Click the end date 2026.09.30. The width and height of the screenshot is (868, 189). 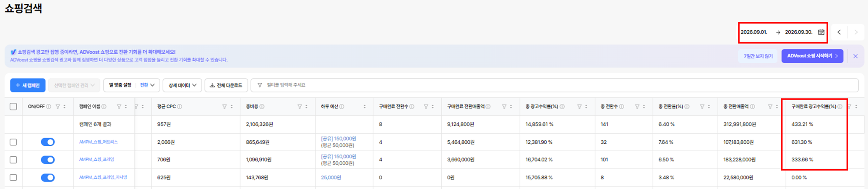[799, 32]
